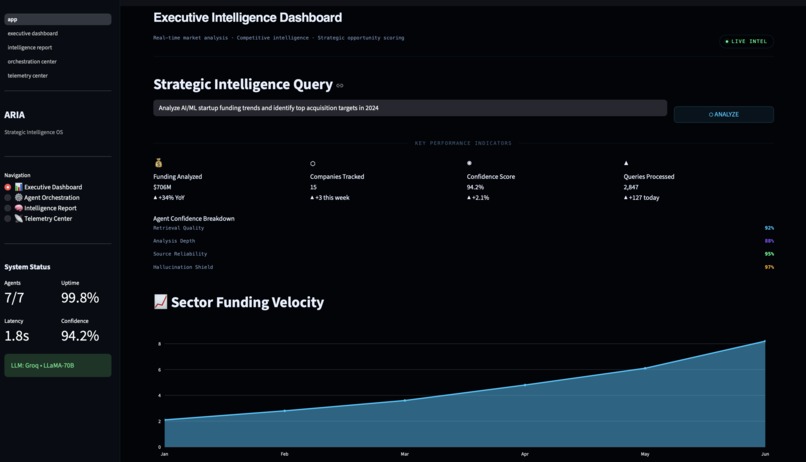Viewport: 806px width, 462px height.
Task: Click the +34% YoY delta text
Action: pos(169,197)
